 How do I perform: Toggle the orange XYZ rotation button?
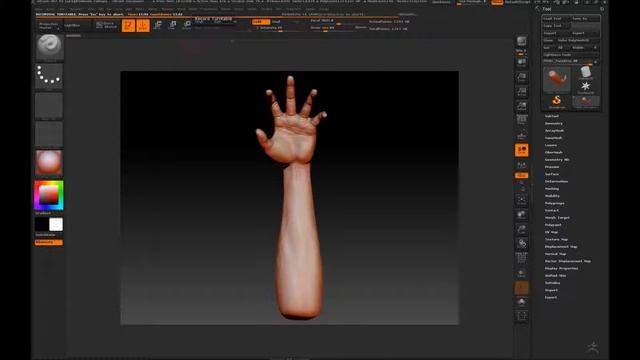(x=522, y=176)
